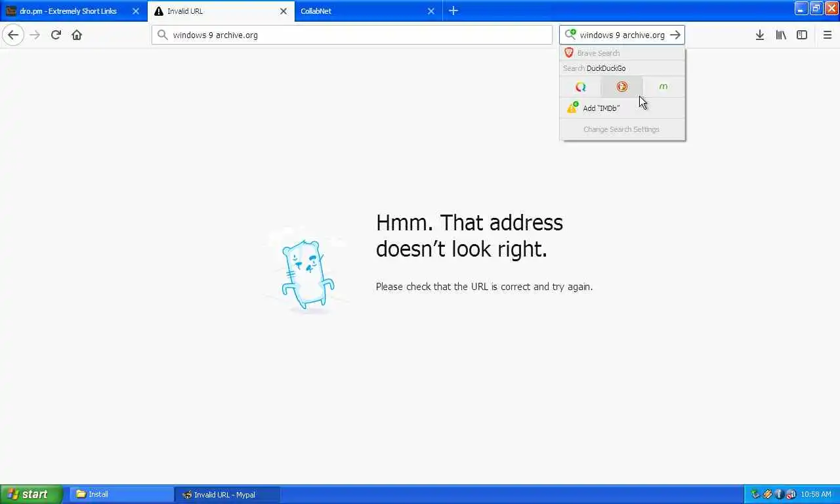Image resolution: width=840 pixels, height=504 pixels.
Task: Open the Downloads toolbar icon
Action: click(x=760, y=35)
